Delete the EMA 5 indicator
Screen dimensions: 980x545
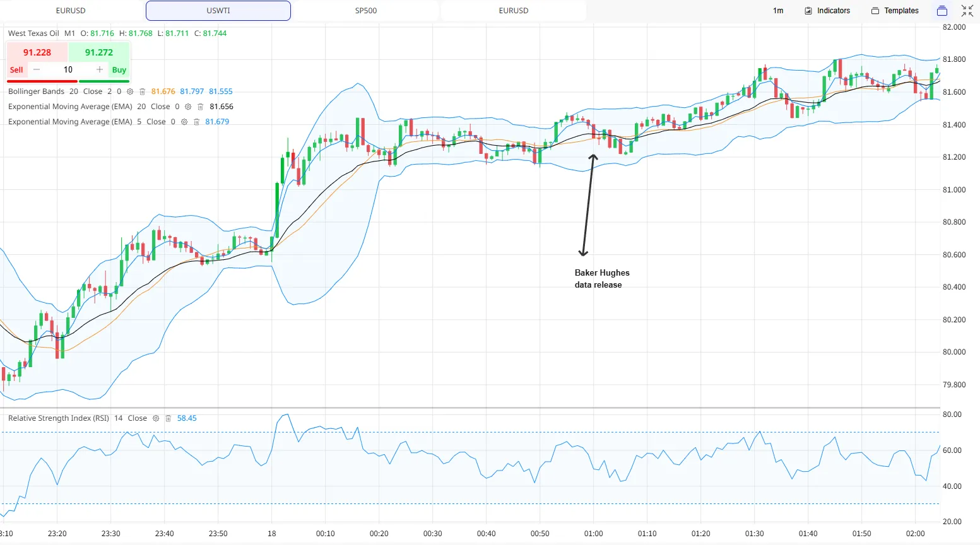pos(196,122)
